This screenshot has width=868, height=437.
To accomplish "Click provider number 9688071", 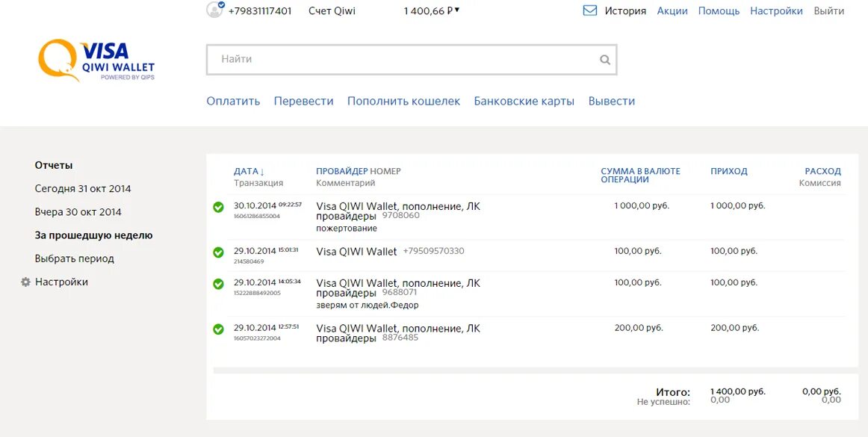I will pos(400,292).
